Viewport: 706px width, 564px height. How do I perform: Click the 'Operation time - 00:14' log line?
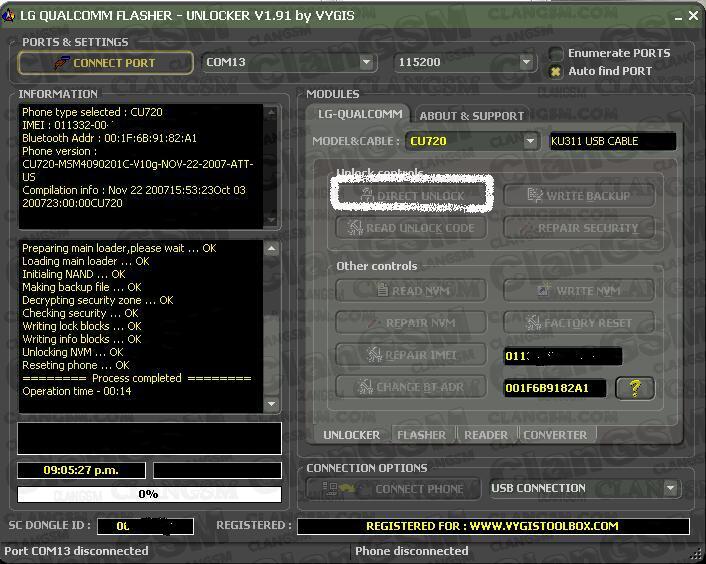[x=77, y=391]
